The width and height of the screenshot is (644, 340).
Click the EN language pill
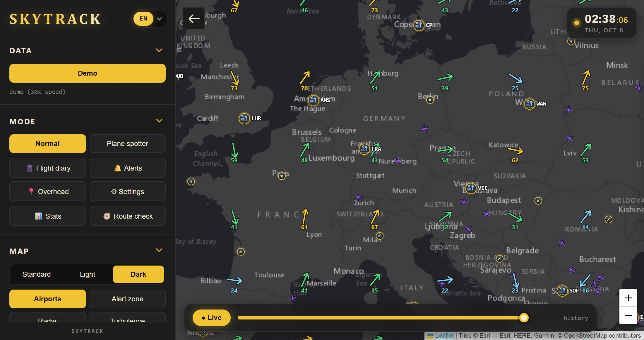pos(143,19)
